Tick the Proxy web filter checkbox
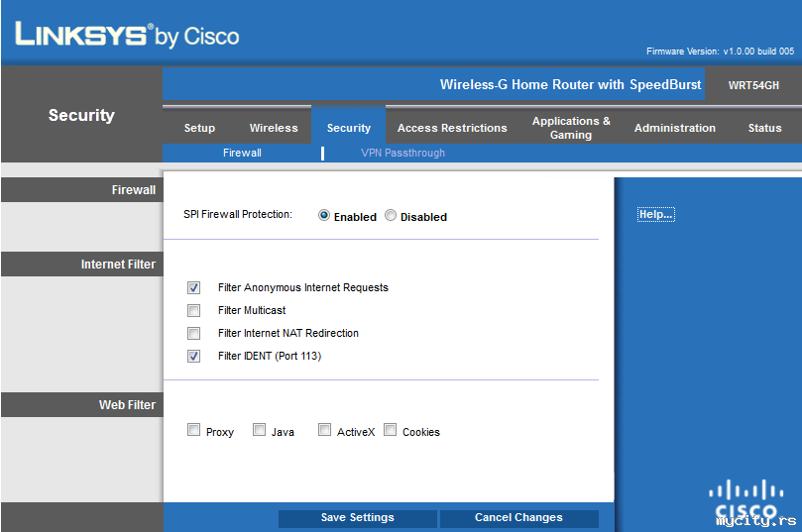This screenshot has height=532, width=802. coord(194,431)
